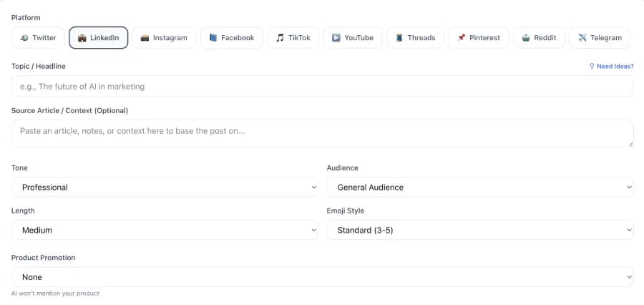Choose the Instagram camera icon
Screen dimensions: 644x305
tap(145, 38)
